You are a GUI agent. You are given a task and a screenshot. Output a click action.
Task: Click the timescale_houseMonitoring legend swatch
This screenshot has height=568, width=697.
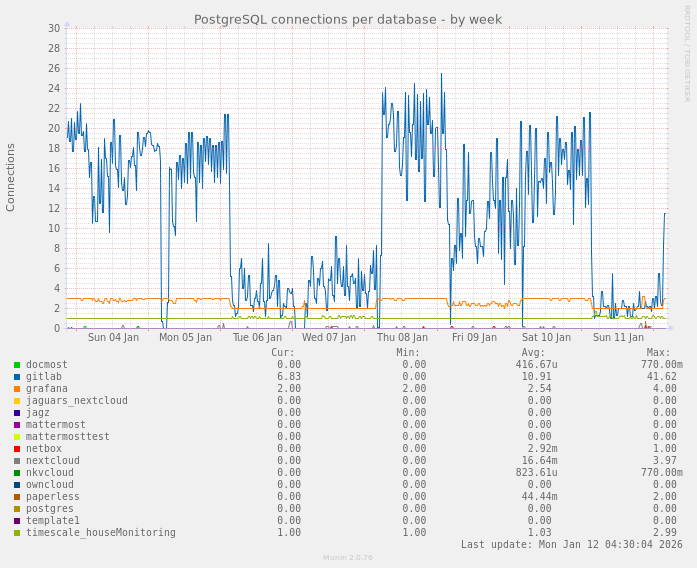[x=17, y=533]
